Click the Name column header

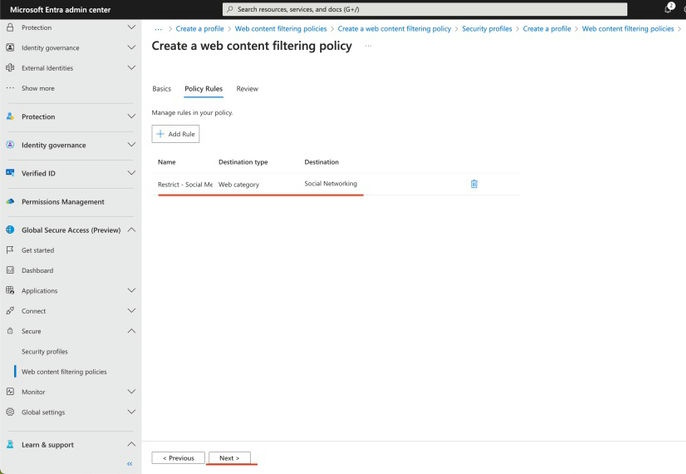click(x=167, y=162)
